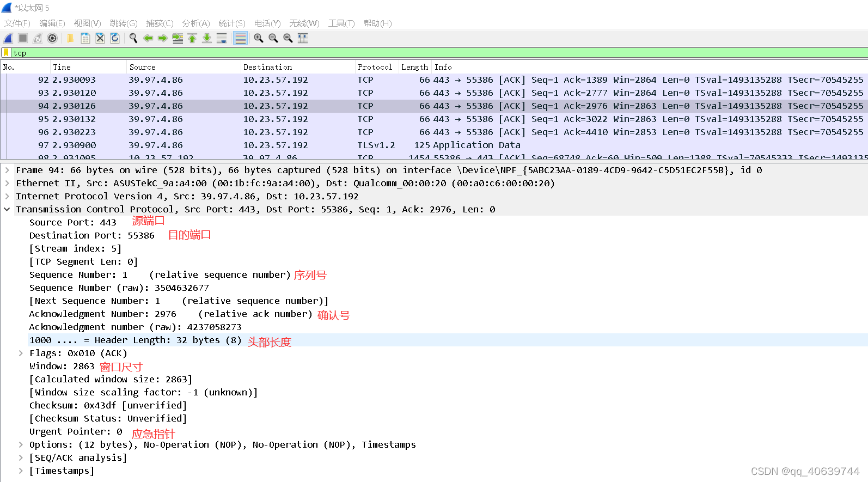Zoom out on packet text
The width and height of the screenshot is (868, 482).
click(273, 38)
